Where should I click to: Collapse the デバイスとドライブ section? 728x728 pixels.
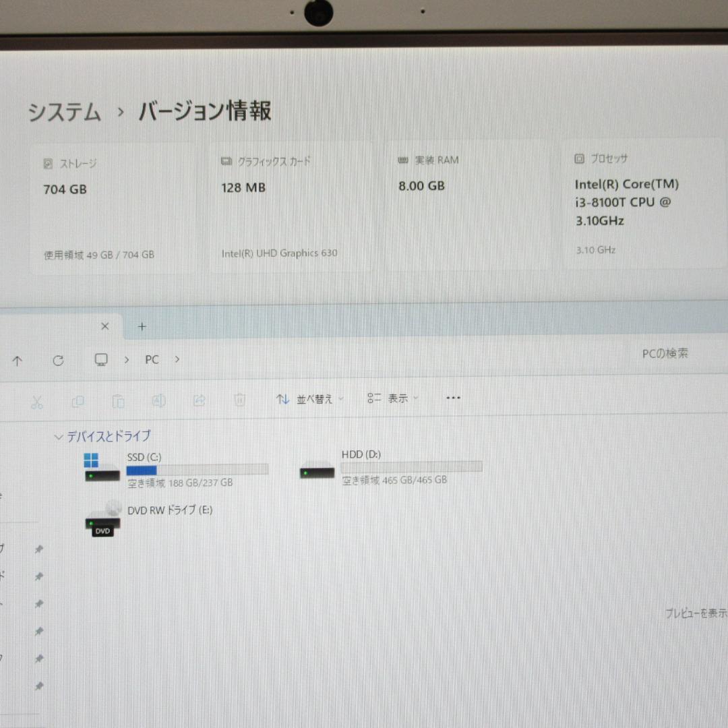tap(59, 437)
